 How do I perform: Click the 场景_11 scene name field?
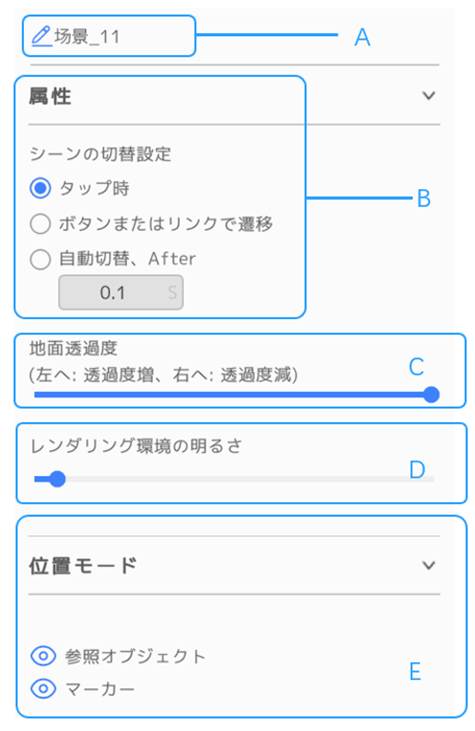pyautogui.click(x=109, y=36)
